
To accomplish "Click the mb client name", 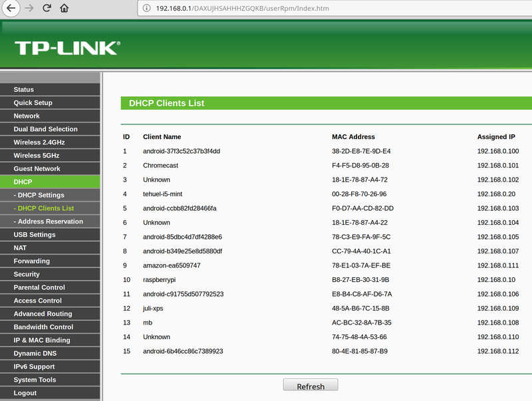I will [x=148, y=323].
